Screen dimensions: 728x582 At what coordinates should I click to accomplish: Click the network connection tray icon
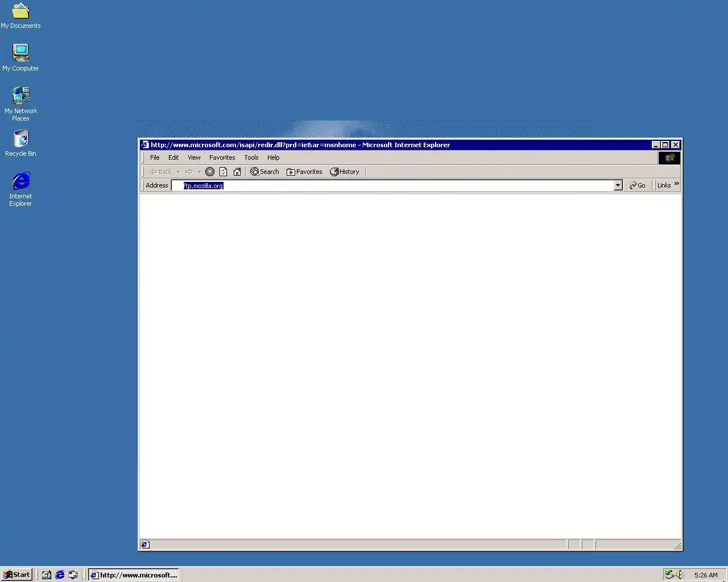coord(669,575)
